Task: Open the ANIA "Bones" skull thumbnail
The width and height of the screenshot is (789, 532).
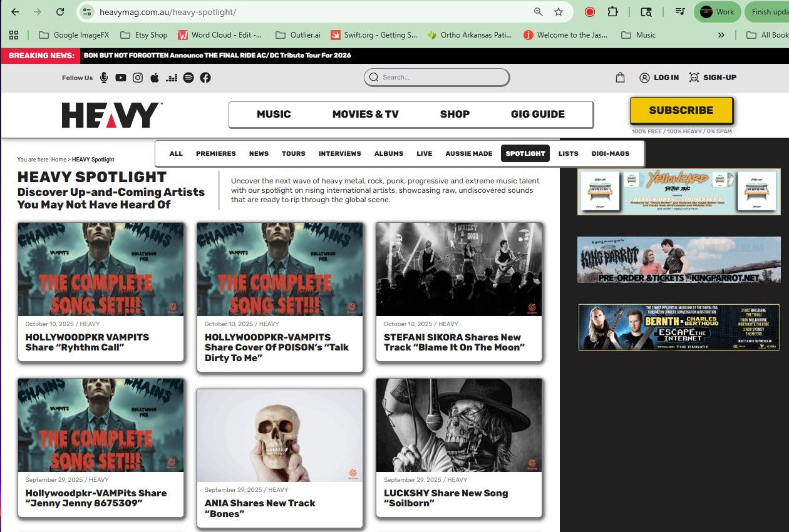Action: pyautogui.click(x=280, y=435)
